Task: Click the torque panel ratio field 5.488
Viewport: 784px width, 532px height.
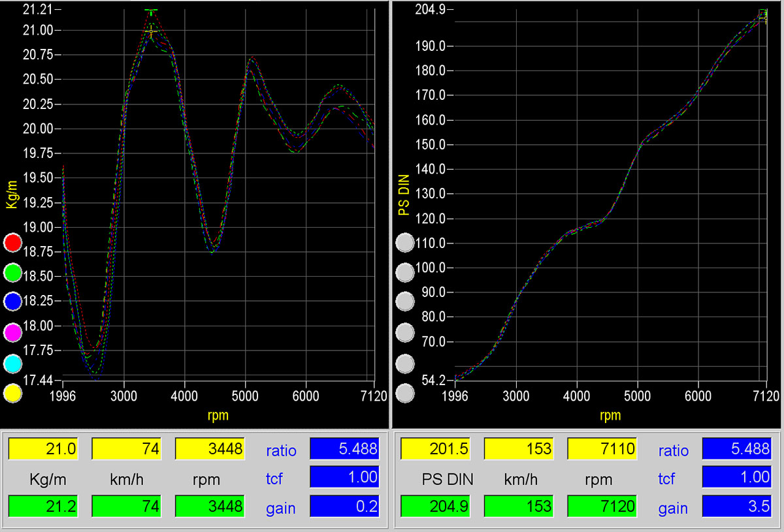Action: click(344, 449)
